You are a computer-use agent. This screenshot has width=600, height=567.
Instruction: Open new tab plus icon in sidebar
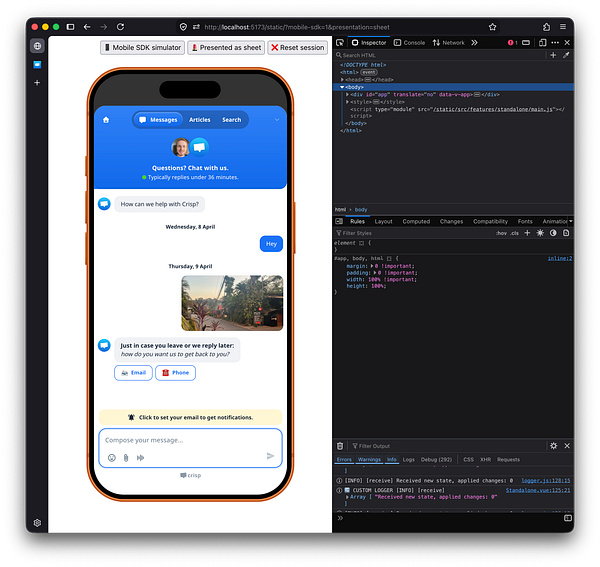click(x=37, y=83)
